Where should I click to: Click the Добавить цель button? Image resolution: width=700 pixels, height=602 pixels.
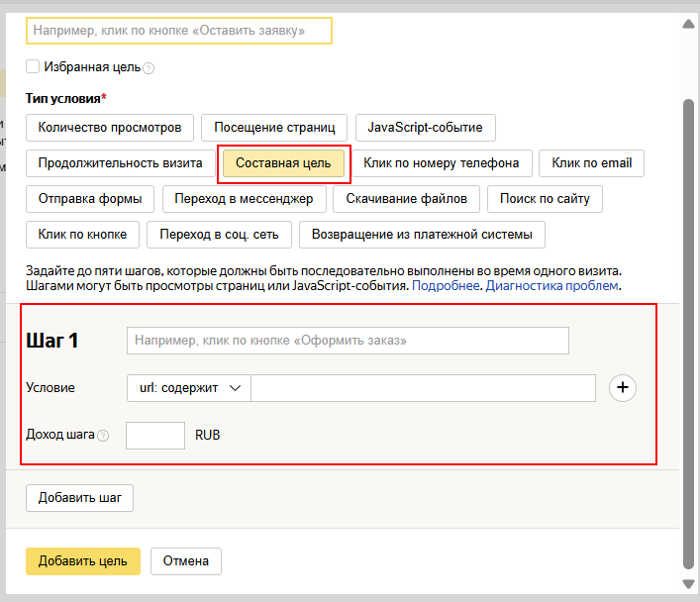83,561
